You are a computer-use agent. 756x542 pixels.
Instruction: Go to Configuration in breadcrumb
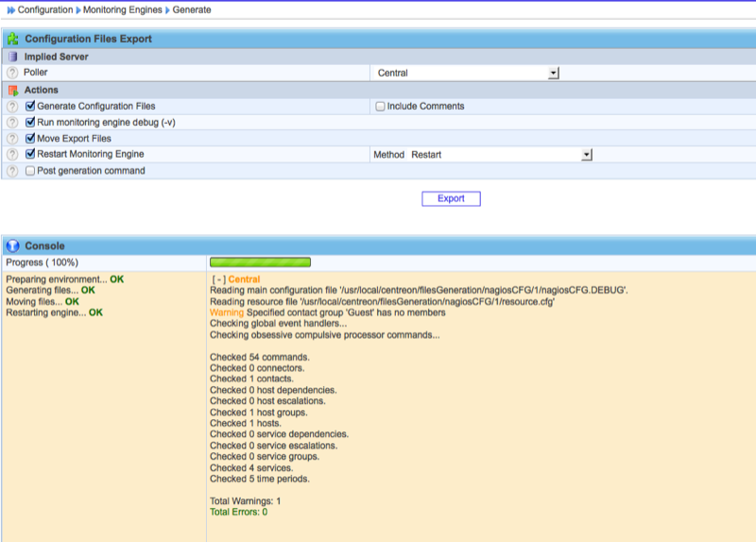[x=45, y=9]
